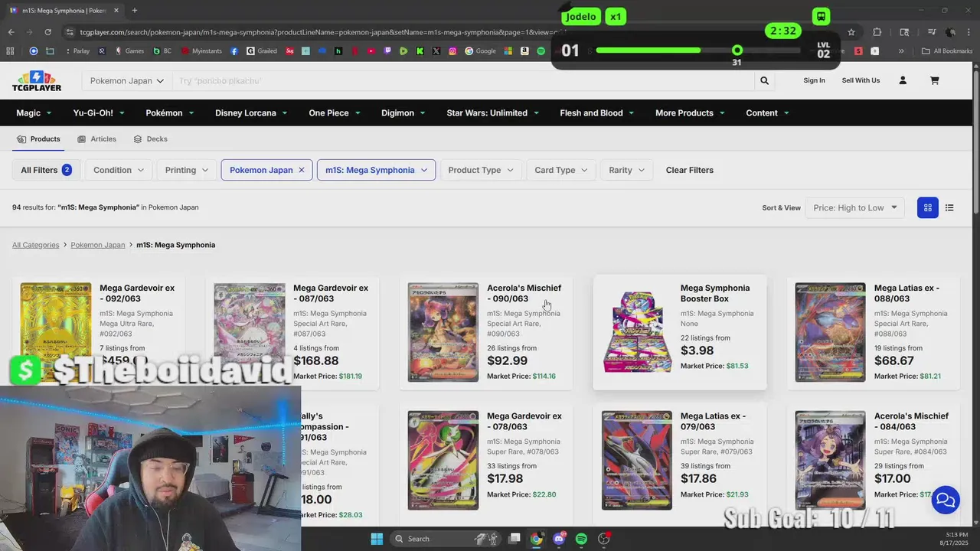Open Discord from the taskbar
This screenshot has width=980, height=551.
point(560,539)
